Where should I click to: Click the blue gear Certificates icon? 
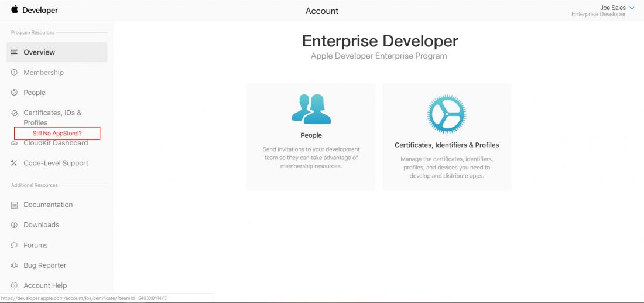[x=447, y=114]
